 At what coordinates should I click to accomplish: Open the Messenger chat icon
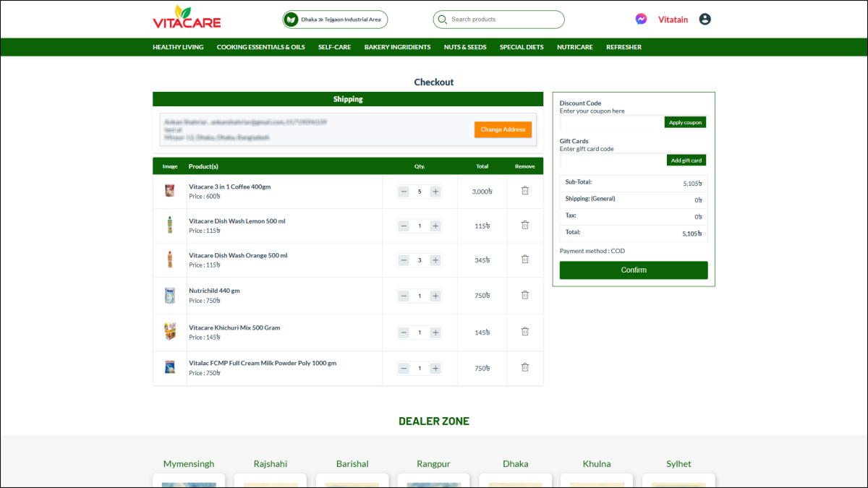(641, 20)
